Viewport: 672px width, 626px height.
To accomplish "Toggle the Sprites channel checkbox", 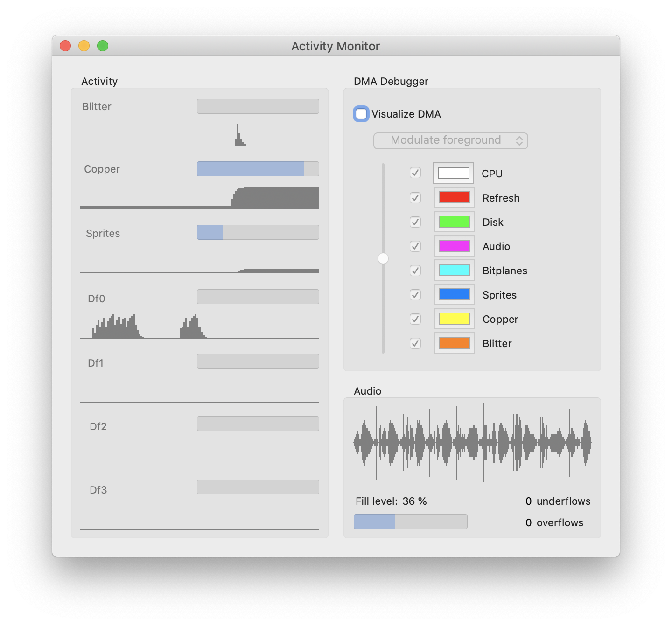I will [x=415, y=295].
